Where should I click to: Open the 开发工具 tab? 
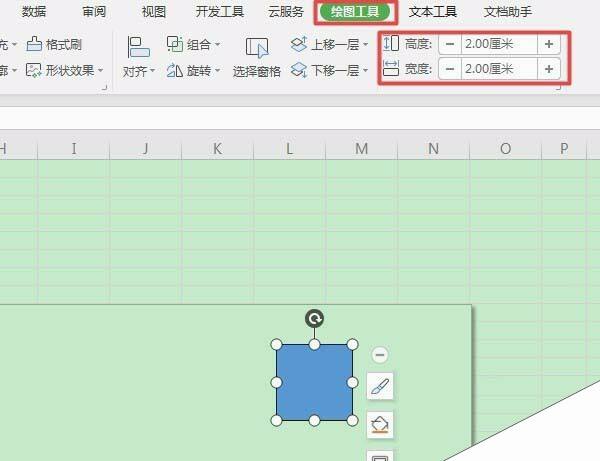coord(220,12)
